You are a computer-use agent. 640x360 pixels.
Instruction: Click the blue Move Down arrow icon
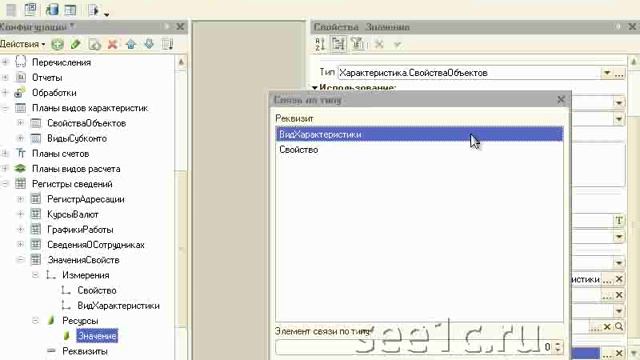click(x=149, y=44)
